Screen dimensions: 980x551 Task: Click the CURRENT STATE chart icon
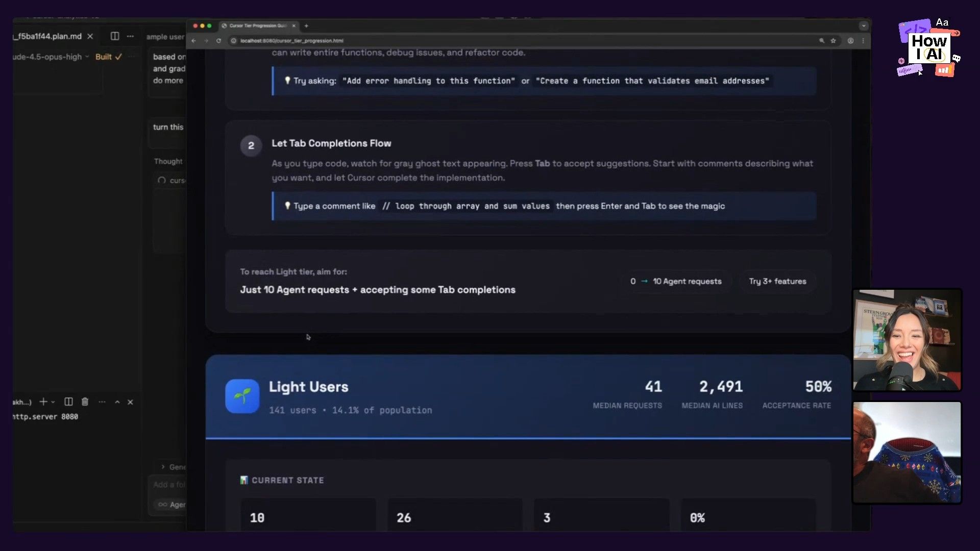[244, 480]
